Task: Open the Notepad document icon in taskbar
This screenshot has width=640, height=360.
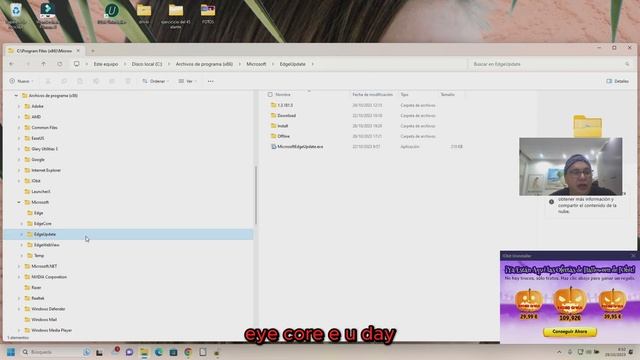Action: click(x=203, y=352)
